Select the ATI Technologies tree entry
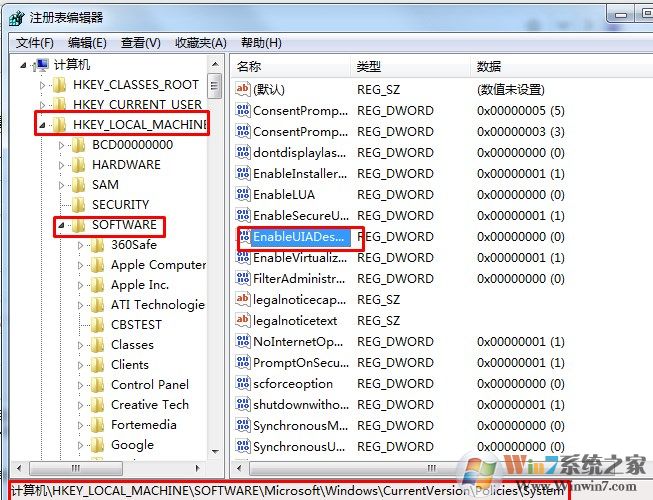The width and height of the screenshot is (653, 500). click(x=158, y=305)
